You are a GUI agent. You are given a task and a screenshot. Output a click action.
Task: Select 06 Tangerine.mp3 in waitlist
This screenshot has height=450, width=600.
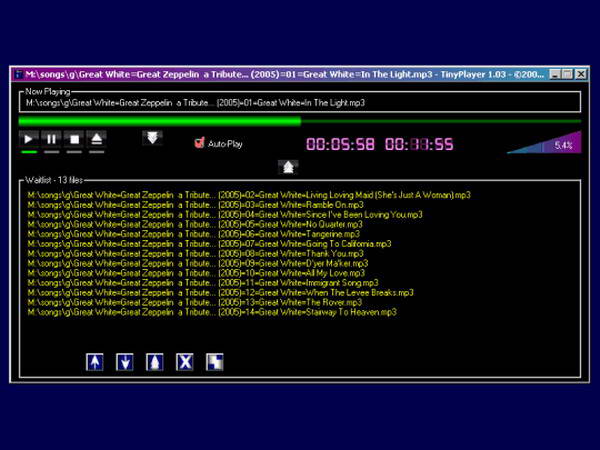coord(194,234)
